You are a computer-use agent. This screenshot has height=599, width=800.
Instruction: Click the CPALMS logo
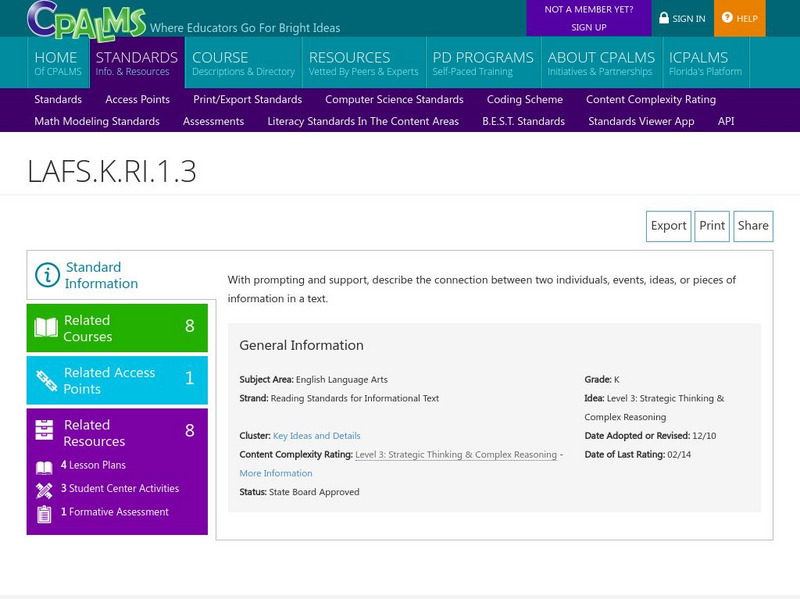[x=87, y=20]
